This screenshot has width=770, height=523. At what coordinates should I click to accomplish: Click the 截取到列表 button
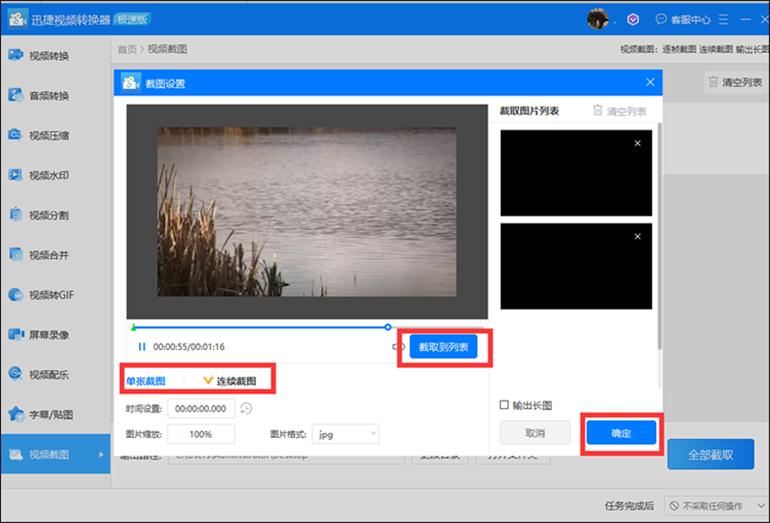443,347
